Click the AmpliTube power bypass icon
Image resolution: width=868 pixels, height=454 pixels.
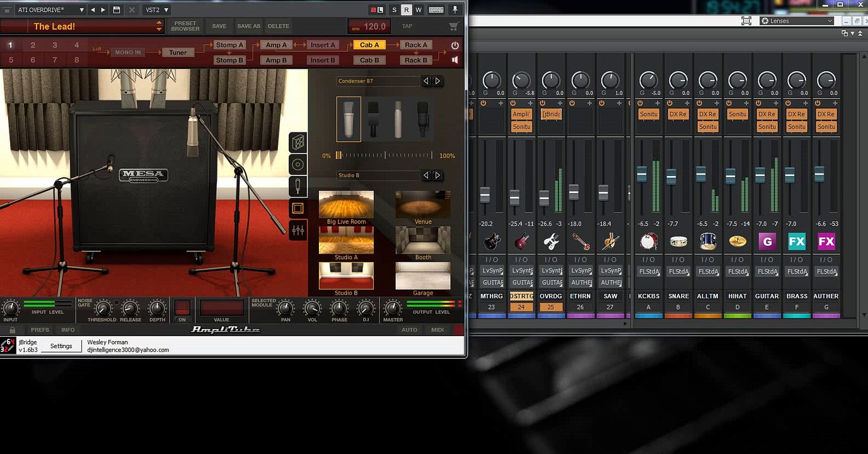pyautogui.click(x=455, y=45)
